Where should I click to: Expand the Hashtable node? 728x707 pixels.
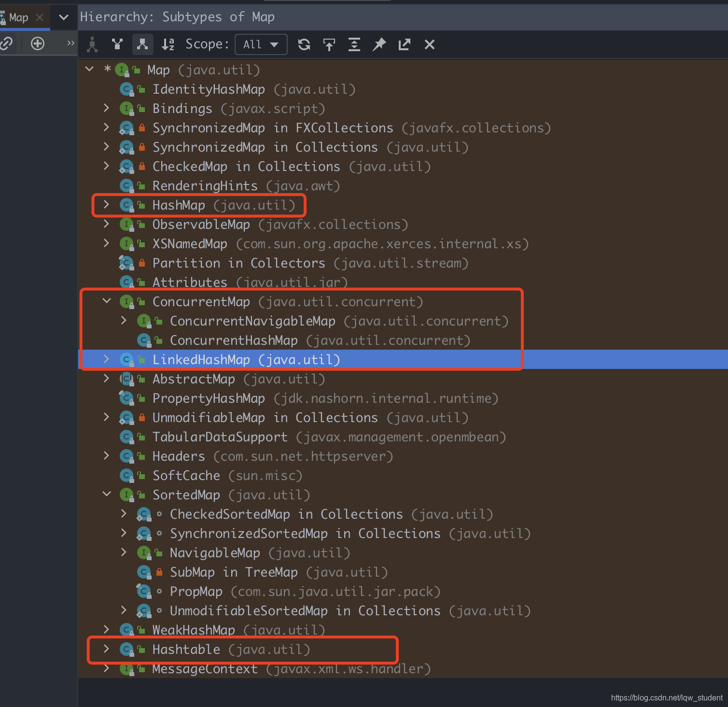[x=106, y=649]
